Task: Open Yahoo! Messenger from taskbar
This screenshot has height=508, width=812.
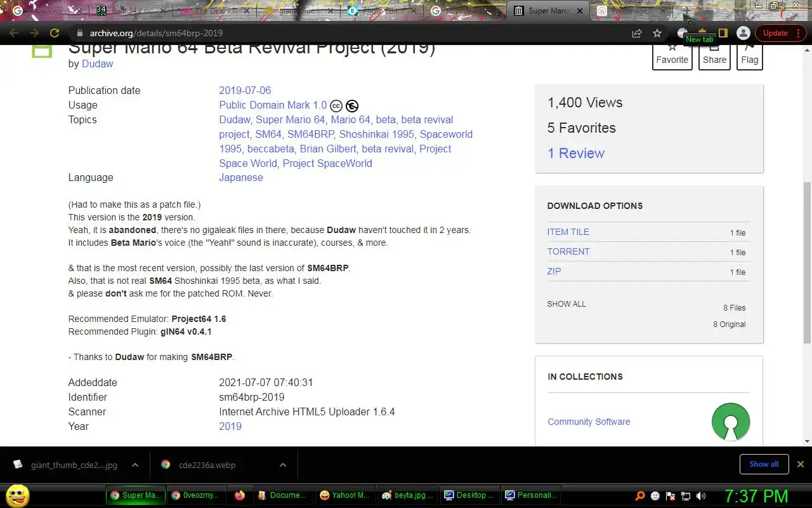Action: pyautogui.click(x=344, y=495)
